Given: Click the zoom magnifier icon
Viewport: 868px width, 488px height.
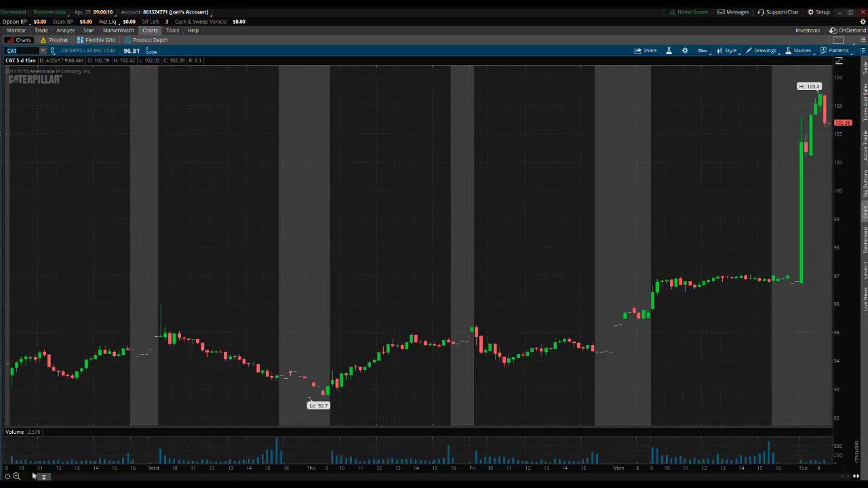Looking at the screenshot, I should [x=16, y=476].
